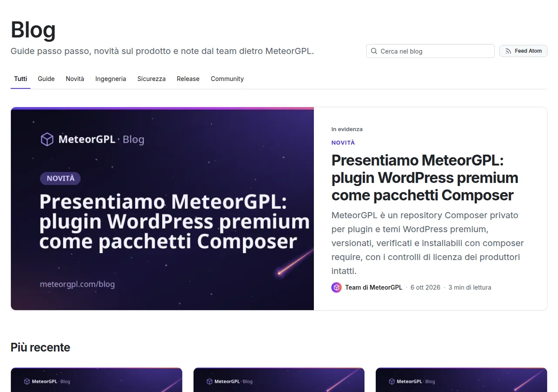Show the Release tab

coord(188,79)
